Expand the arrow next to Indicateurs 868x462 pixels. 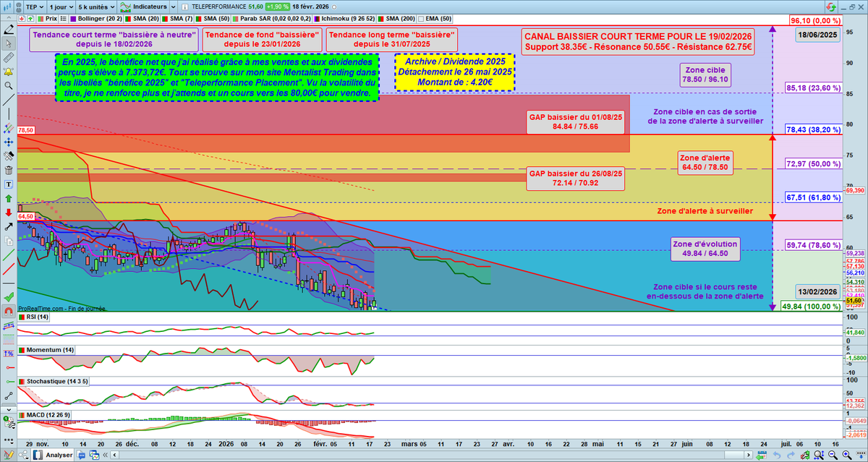click(x=174, y=7)
